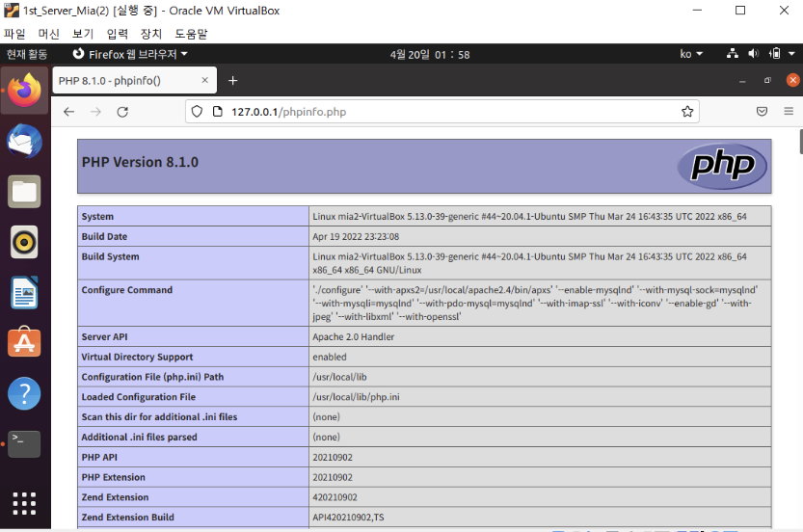
Task: Click /usr/local/lib/php.ini value
Action: [356, 397]
